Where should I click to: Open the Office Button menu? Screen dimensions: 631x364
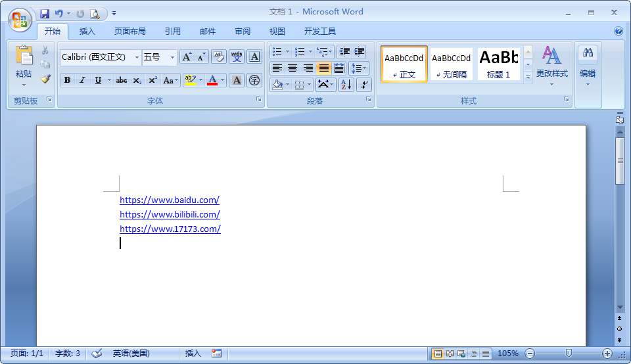click(20, 20)
